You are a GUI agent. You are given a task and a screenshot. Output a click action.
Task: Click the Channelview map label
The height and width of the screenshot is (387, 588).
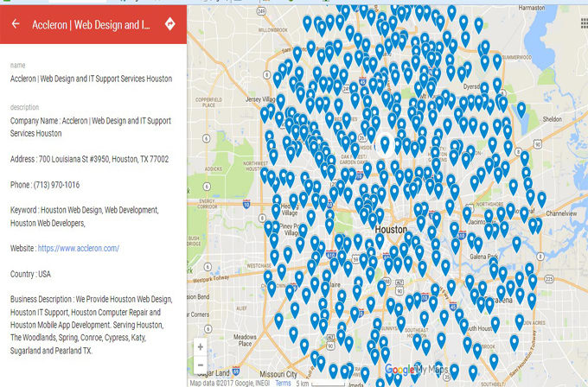tap(561, 213)
